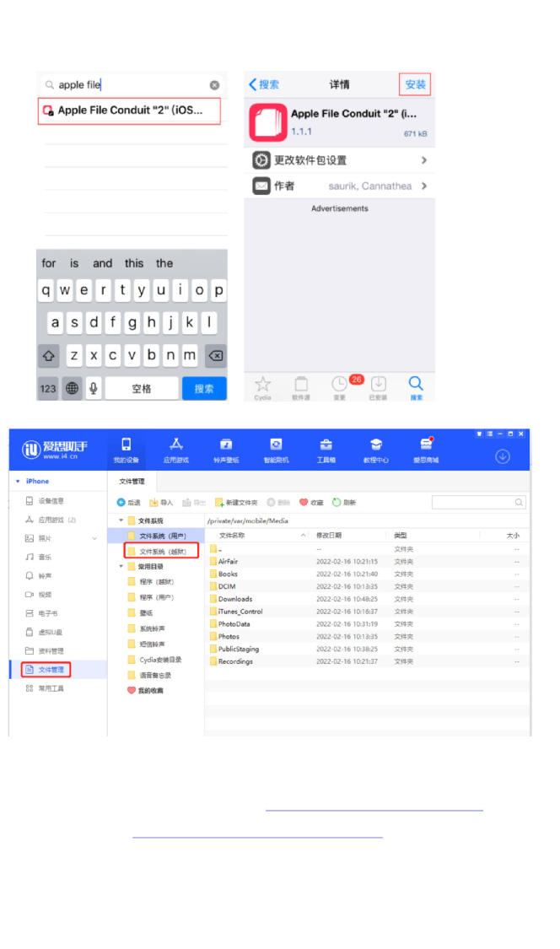Screen dimensions: 560x949
Task: Tap the 123 numbers key
Action: pyautogui.click(x=48, y=389)
